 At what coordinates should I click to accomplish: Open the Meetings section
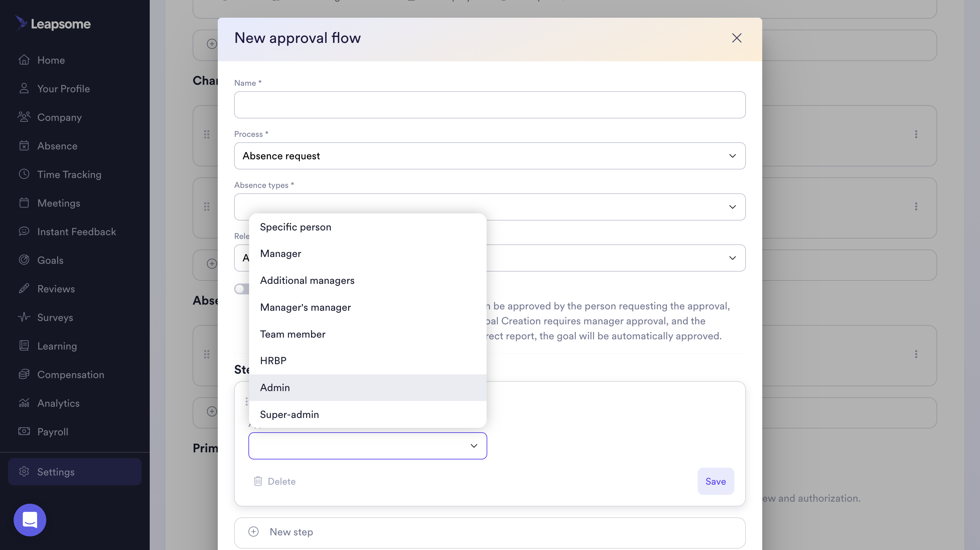tap(59, 203)
